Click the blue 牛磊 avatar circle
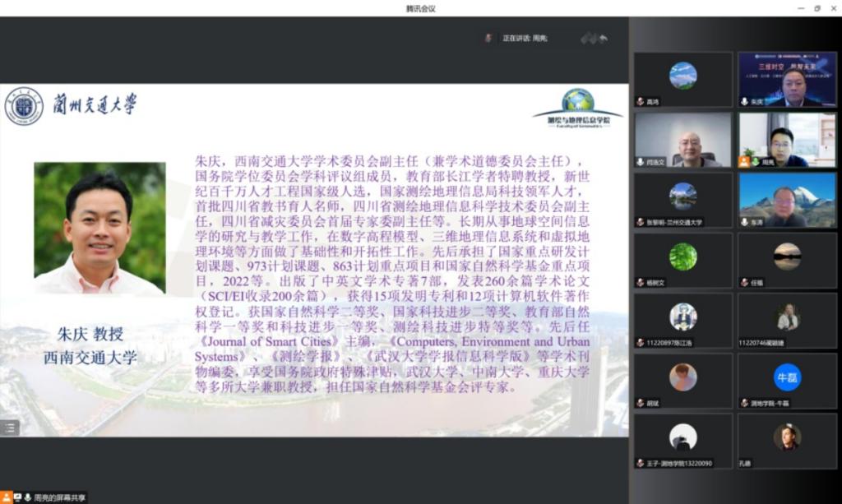 [787, 377]
